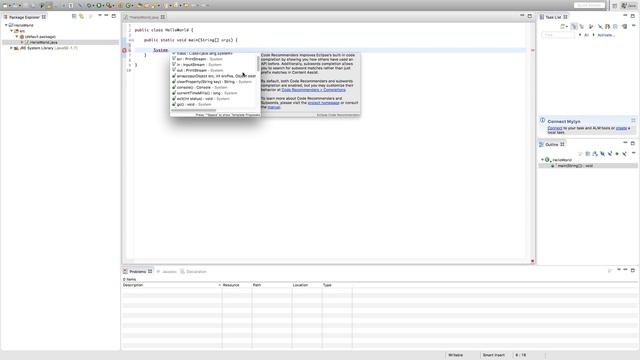Switch to the HelloWorld.java editor tab
640x360 pixels.
pos(144,17)
